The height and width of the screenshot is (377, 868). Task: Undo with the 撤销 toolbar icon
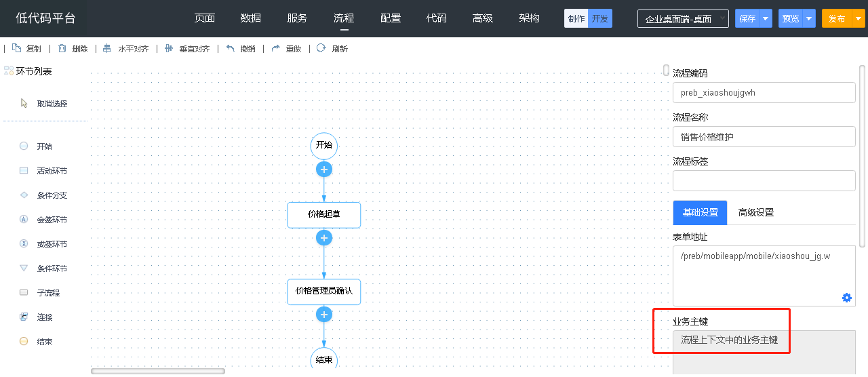point(231,48)
